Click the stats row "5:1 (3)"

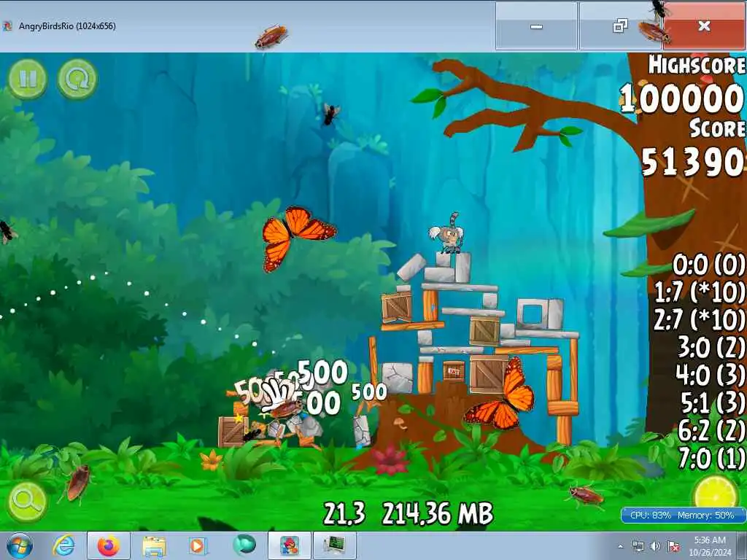[713, 402]
